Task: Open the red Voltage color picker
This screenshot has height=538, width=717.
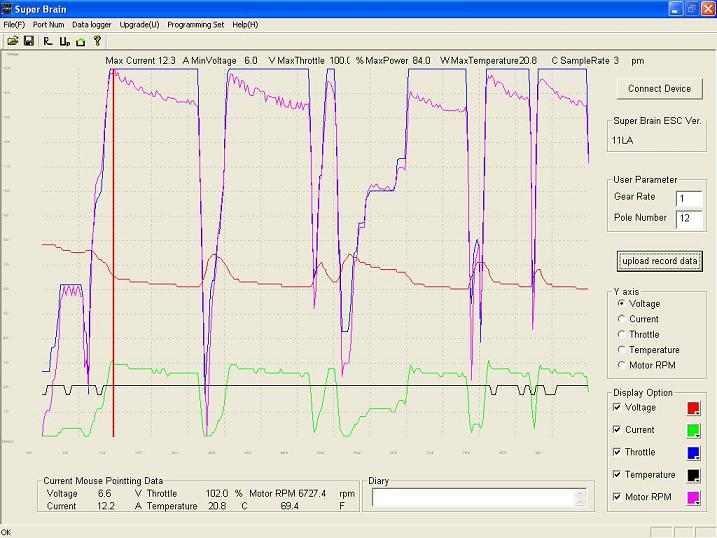Action: click(x=693, y=408)
